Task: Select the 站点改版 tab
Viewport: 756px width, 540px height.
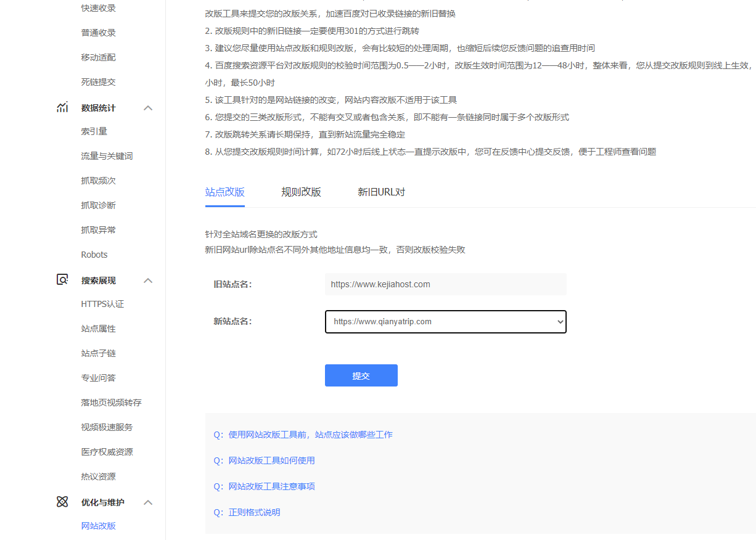Action: tap(224, 192)
